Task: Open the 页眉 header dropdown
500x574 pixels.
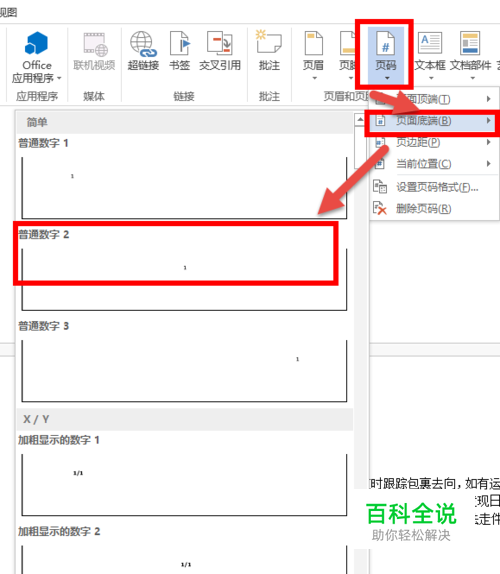Action: coord(313,56)
